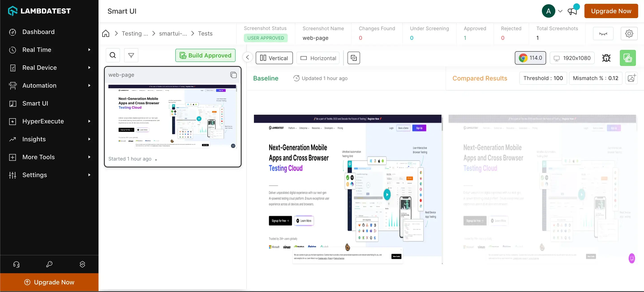
Task: Open the user account dropdown chevron
Action: tap(560, 11)
